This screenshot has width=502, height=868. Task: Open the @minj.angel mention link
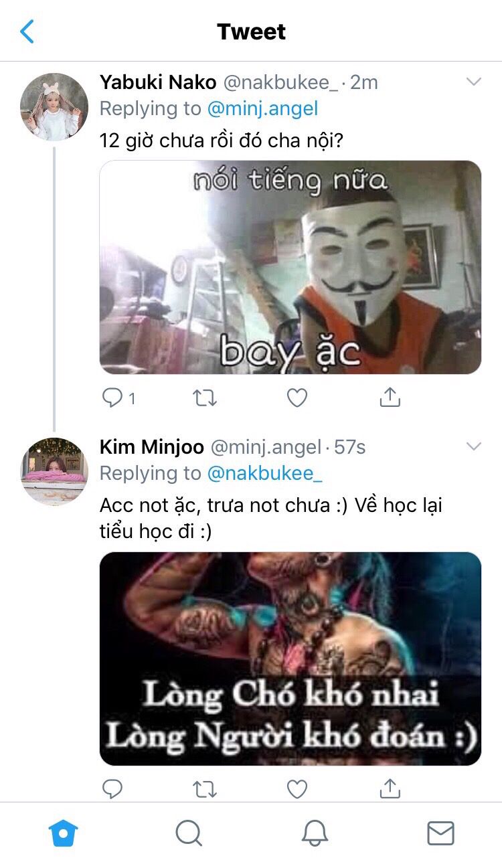click(263, 108)
